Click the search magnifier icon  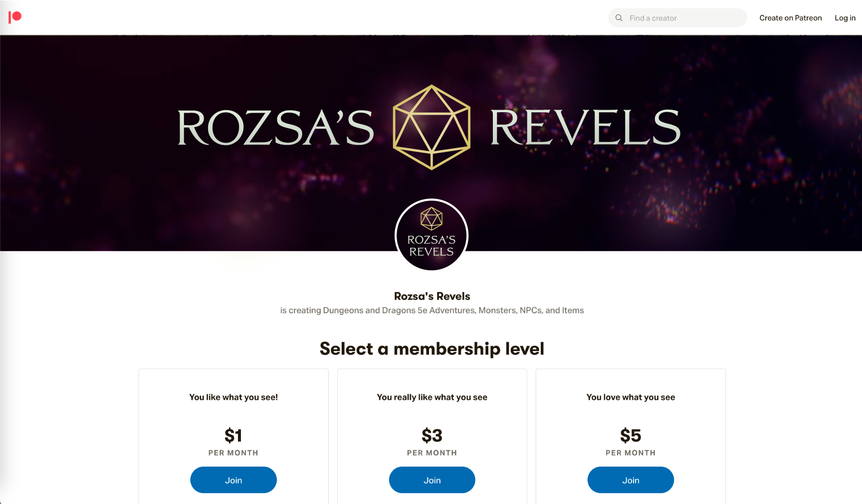tap(619, 18)
